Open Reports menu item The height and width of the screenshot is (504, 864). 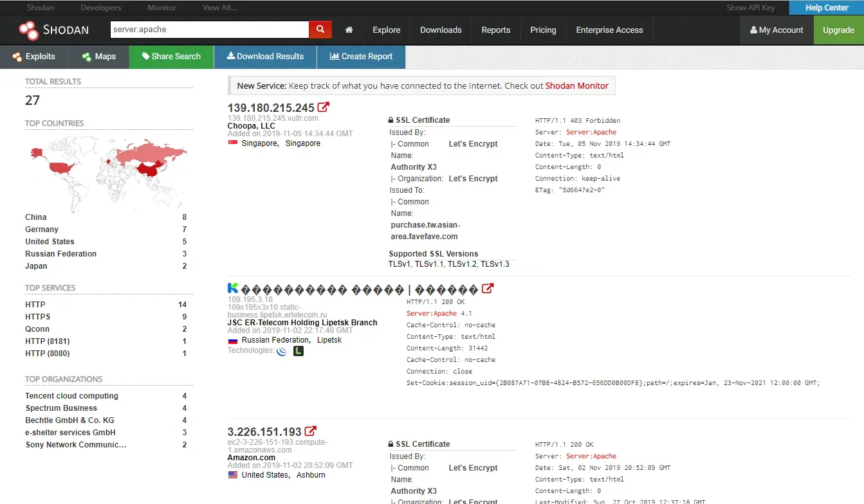[496, 30]
